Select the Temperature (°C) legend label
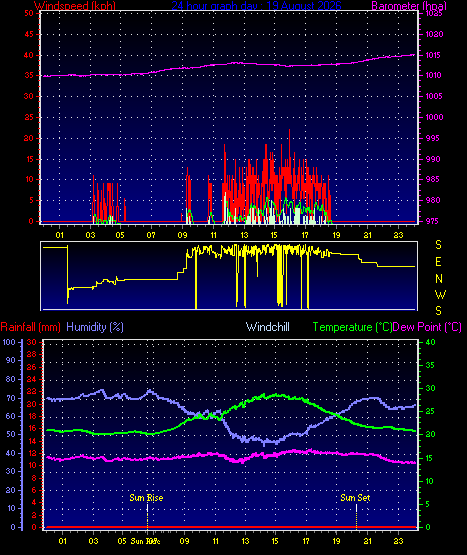The width and height of the screenshot is (467, 555). tap(352, 327)
